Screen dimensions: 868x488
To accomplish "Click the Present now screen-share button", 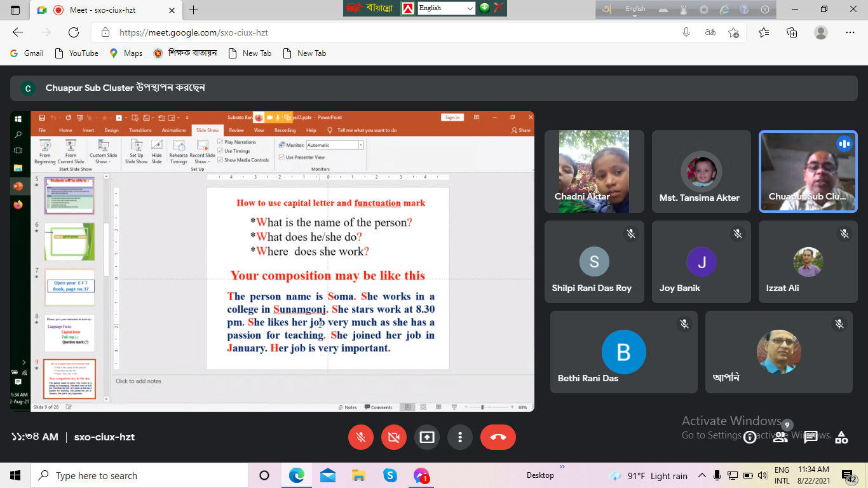I will coord(427,437).
